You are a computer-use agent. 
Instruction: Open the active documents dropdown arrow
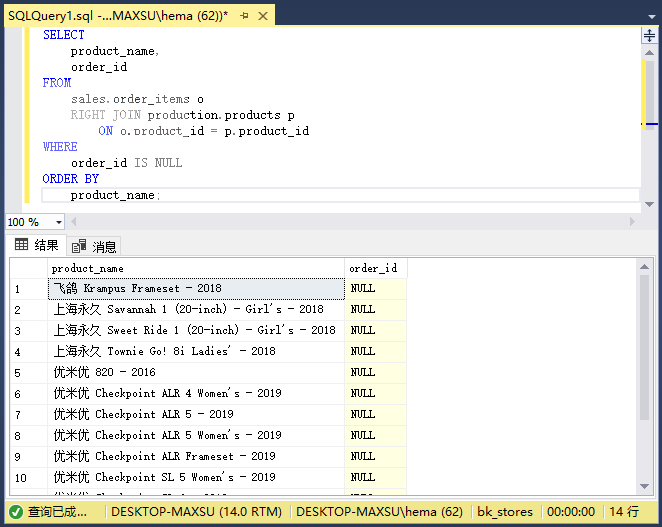coord(652,16)
